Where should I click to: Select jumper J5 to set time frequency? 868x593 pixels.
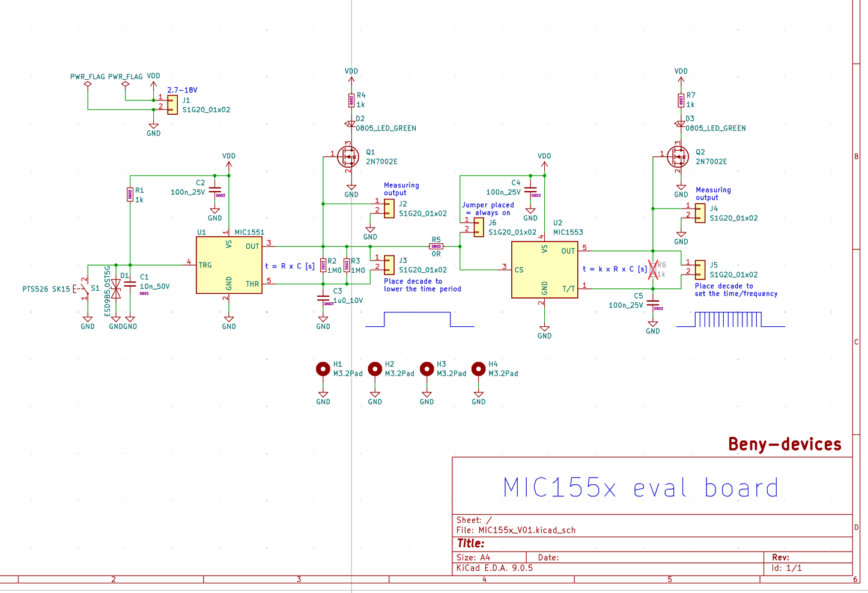click(700, 270)
